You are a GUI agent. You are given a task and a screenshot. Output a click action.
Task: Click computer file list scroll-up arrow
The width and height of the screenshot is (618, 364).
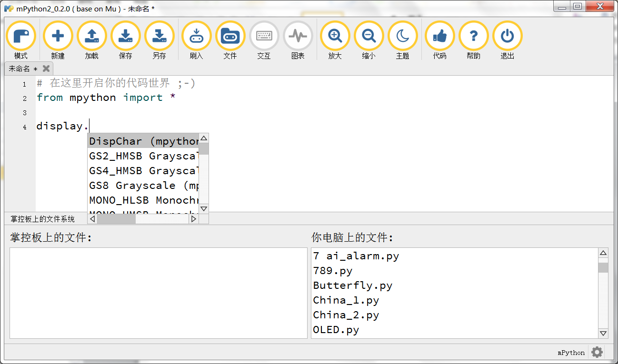(603, 253)
